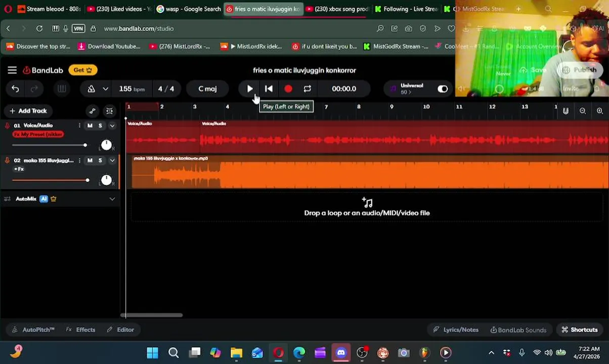Image resolution: width=609 pixels, height=364 pixels.
Task: Switch off the Universal mastering toggle
Action: pos(443,89)
